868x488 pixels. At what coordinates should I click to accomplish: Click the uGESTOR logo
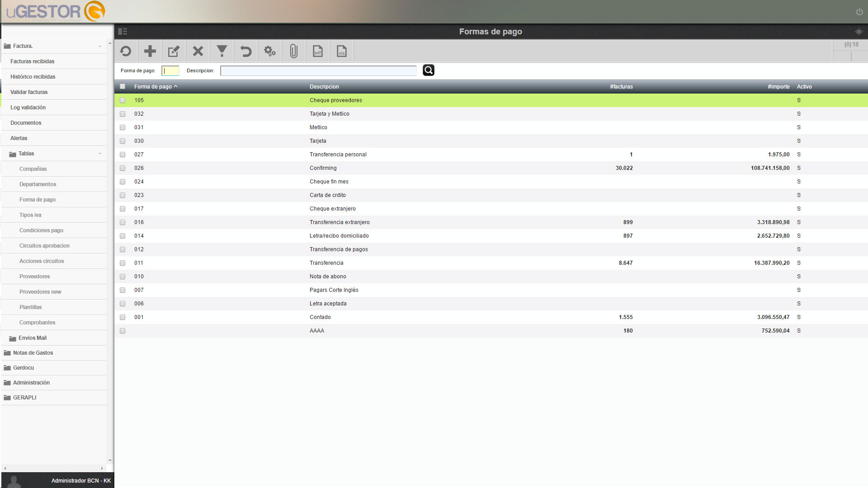(x=56, y=11)
